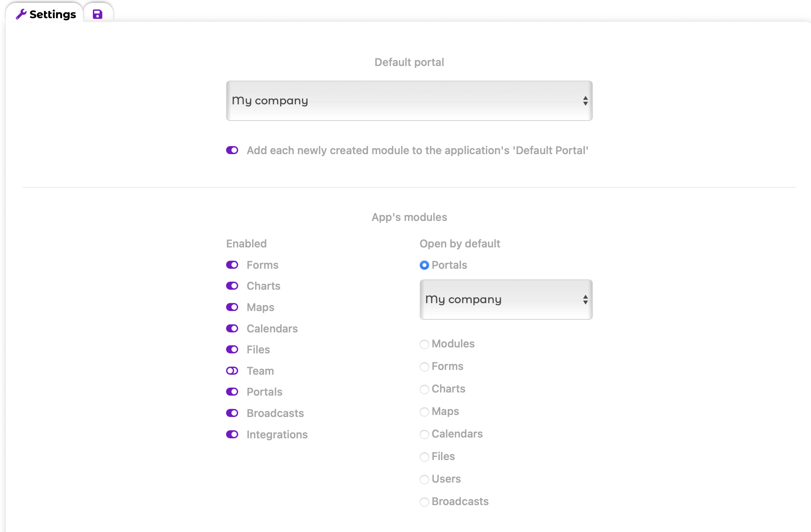Click the 'Open by default' column label
This screenshot has height=532, width=811.
pyautogui.click(x=460, y=243)
